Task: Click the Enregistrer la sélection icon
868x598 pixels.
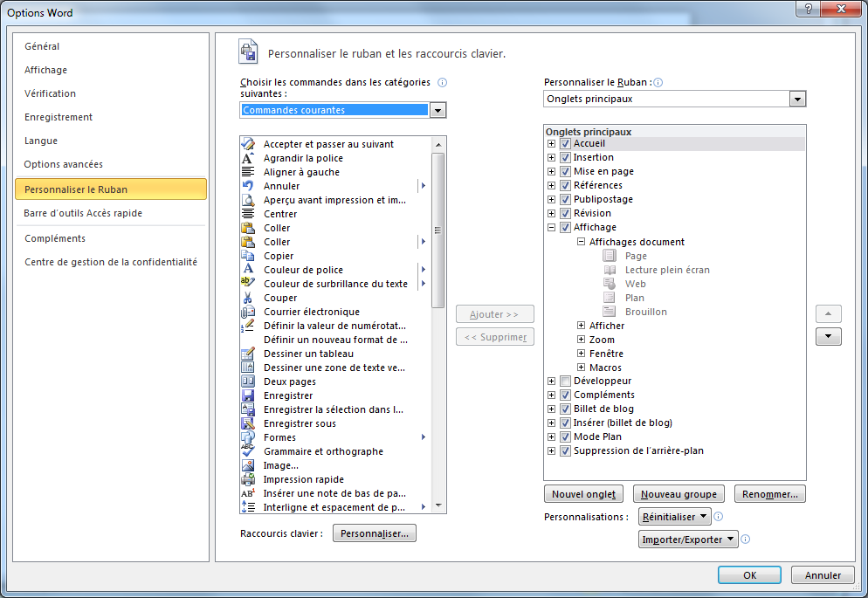Action: coord(248,409)
